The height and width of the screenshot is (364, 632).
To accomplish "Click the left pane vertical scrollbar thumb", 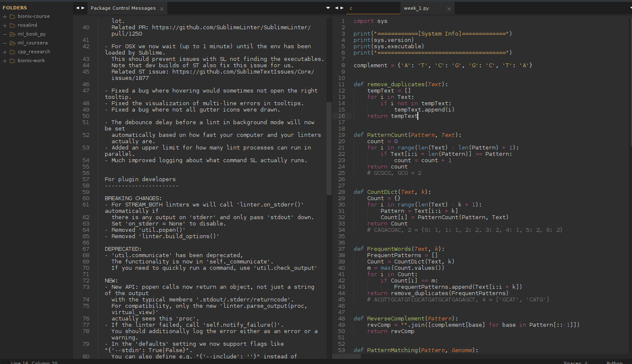I will point(329,148).
